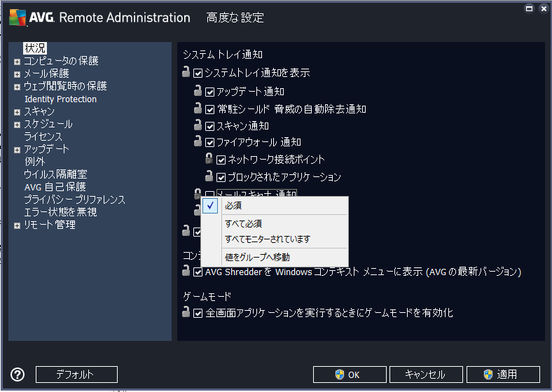Toggle ブロックされたアプリケーション checkbox
The width and height of the screenshot is (552, 392).
tap(221, 177)
